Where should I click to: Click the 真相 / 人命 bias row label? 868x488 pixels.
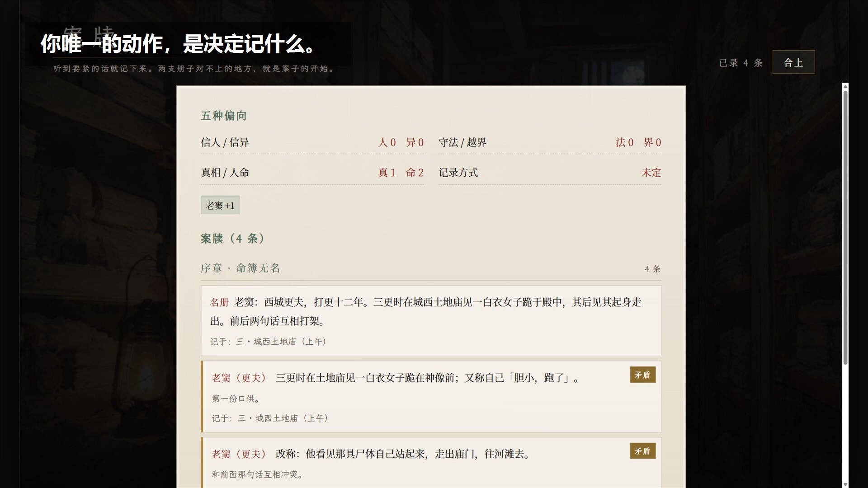tap(225, 173)
